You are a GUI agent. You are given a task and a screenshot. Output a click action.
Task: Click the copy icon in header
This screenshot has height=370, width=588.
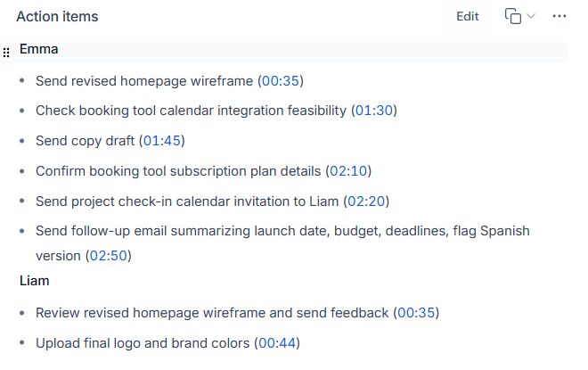point(513,16)
